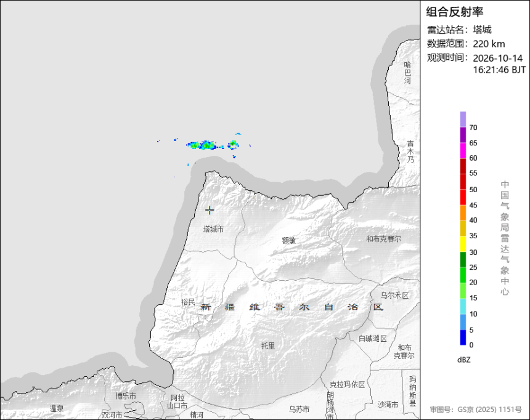Select the lavender swatch above 70 dBZ
The height and width of the screenshot is (420, 530).
463,119
